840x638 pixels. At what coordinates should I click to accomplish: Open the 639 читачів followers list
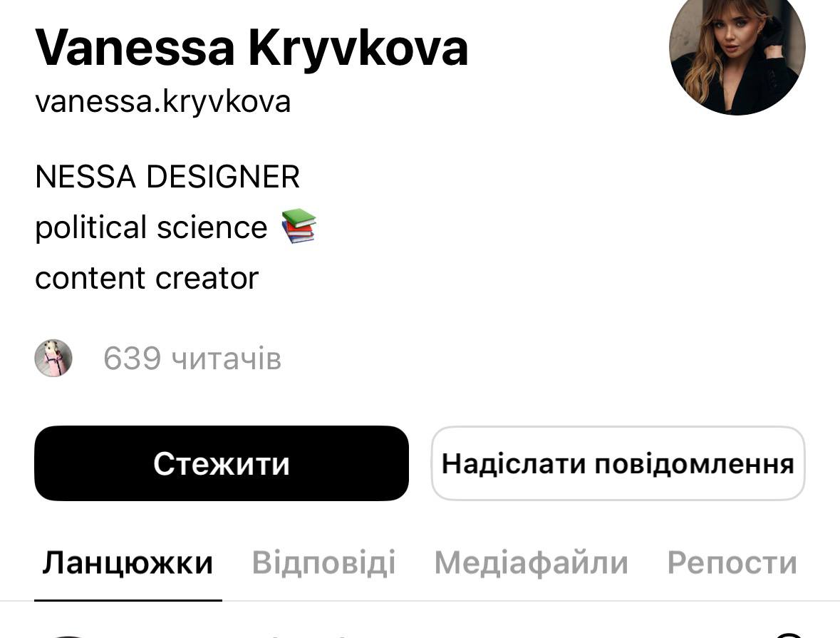pos(192,359)
